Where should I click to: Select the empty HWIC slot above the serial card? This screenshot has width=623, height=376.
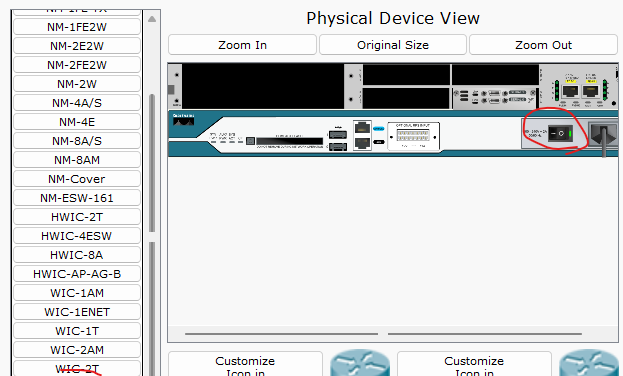pyautogui.click(x=495, y=75)
